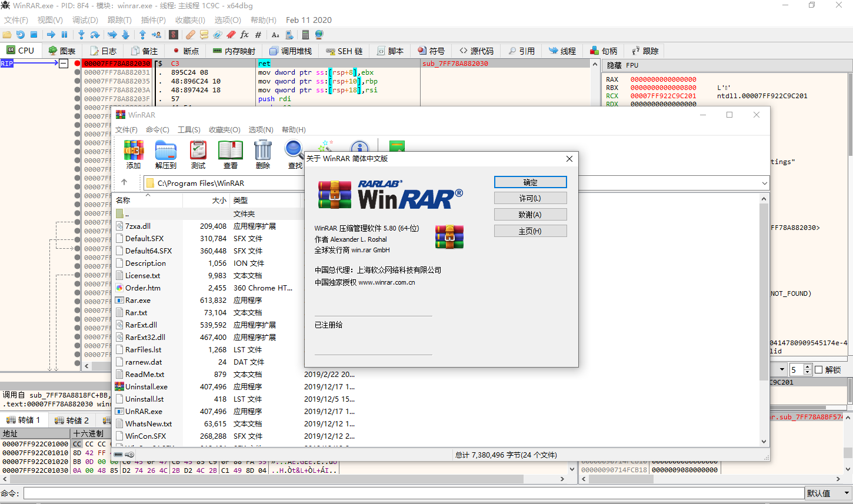
Task: Open the bookmarks red icon
Action: point(231,35)
